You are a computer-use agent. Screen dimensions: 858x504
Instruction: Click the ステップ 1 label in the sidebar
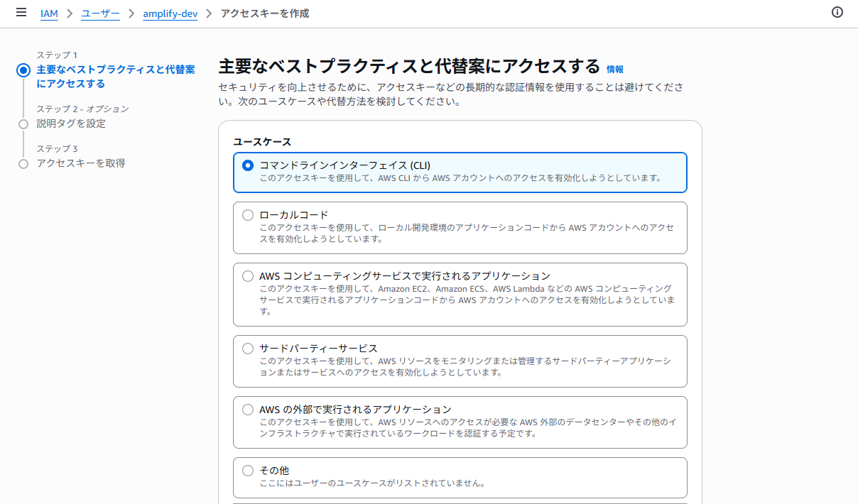point(57,55)
